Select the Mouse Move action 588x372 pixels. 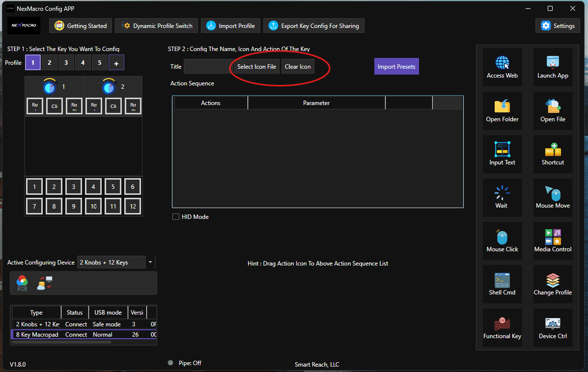553,197
